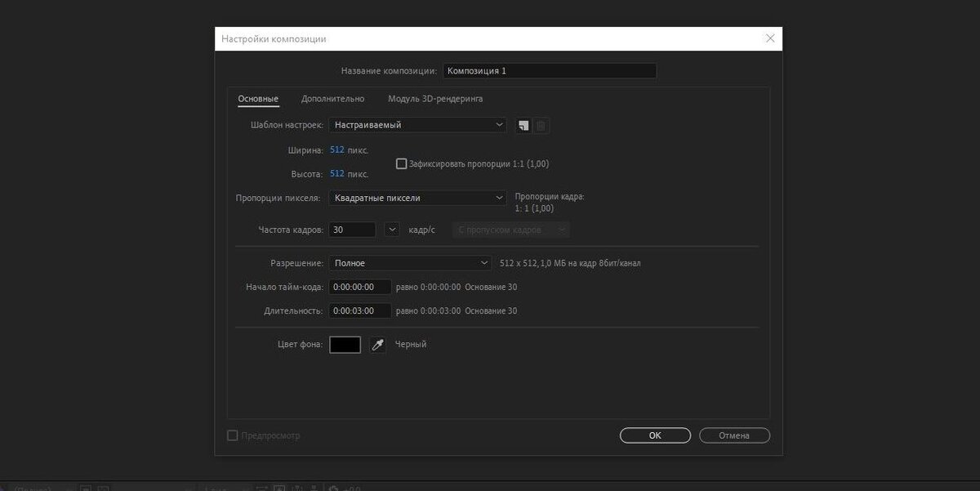Click the кадр/с unit label
The height and width of the screenshot is (491, 980).
coord(422,230)
